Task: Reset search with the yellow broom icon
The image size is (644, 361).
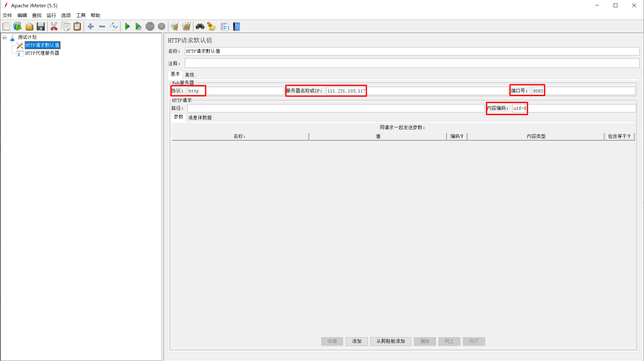Action: 211,27
